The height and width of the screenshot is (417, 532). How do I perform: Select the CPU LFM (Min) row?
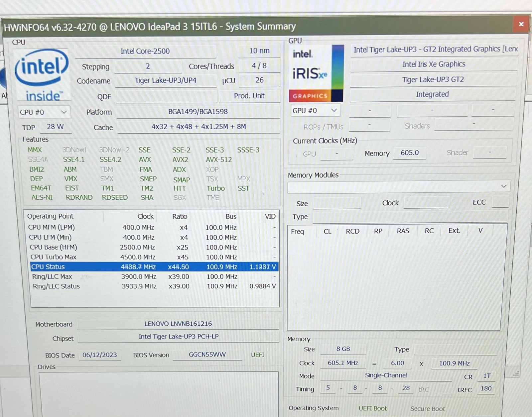[153, 238]
